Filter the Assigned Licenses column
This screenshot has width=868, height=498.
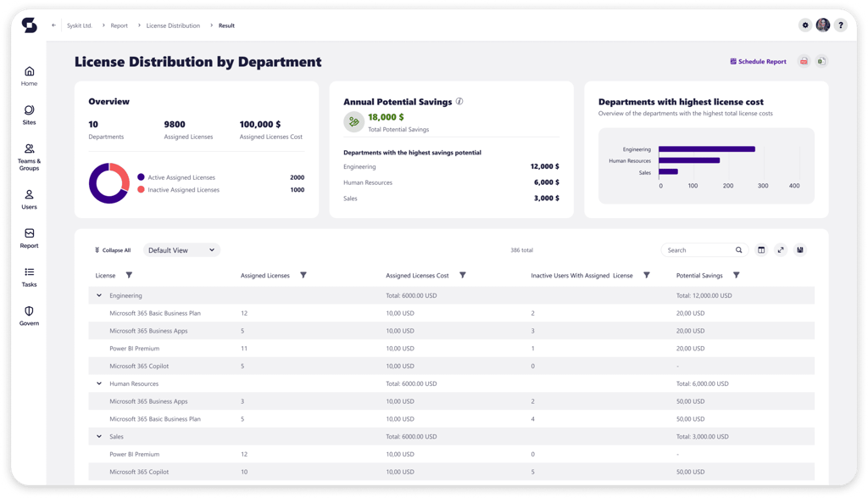point(303,276)
